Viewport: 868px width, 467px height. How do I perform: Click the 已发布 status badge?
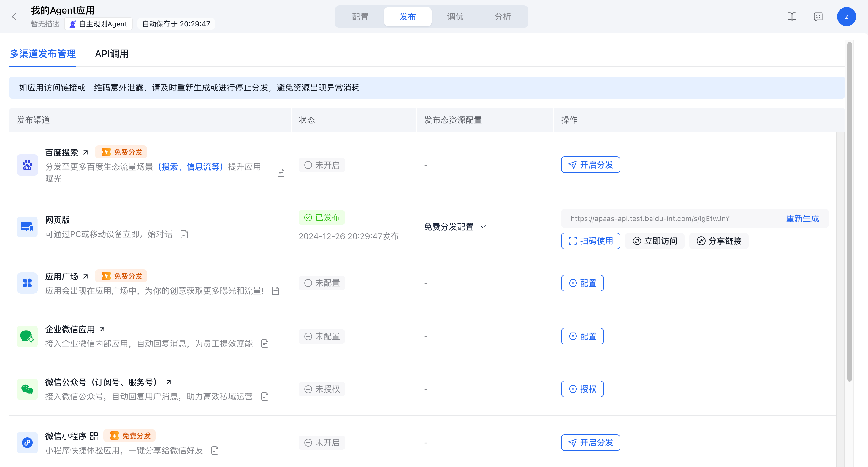pyautogui.click(x=322, y=217)
